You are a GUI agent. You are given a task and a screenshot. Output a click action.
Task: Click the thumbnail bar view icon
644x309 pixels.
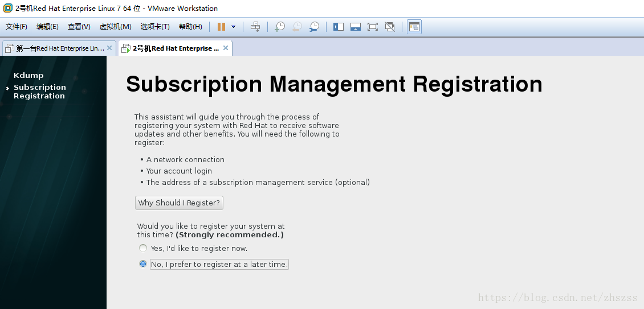coord(356,27)
